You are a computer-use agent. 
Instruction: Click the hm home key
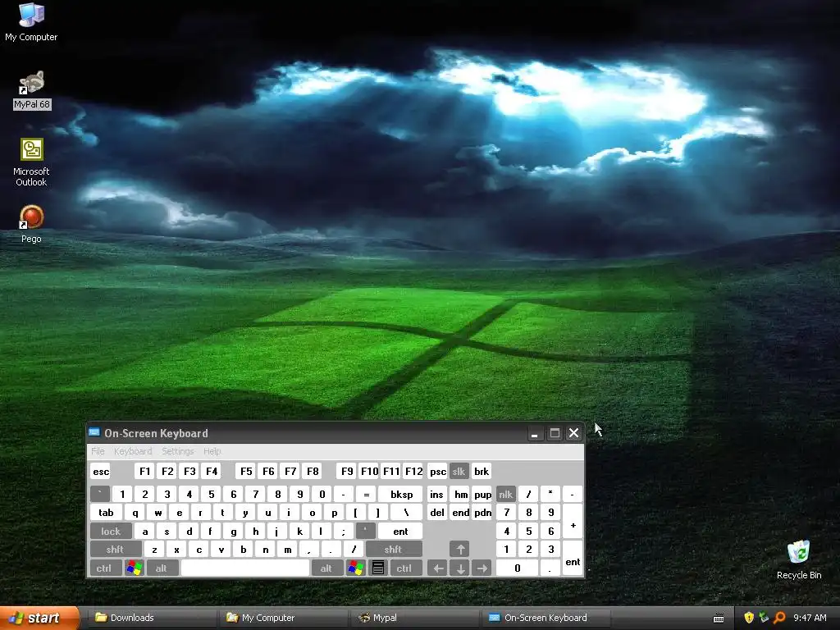point(460,494)
